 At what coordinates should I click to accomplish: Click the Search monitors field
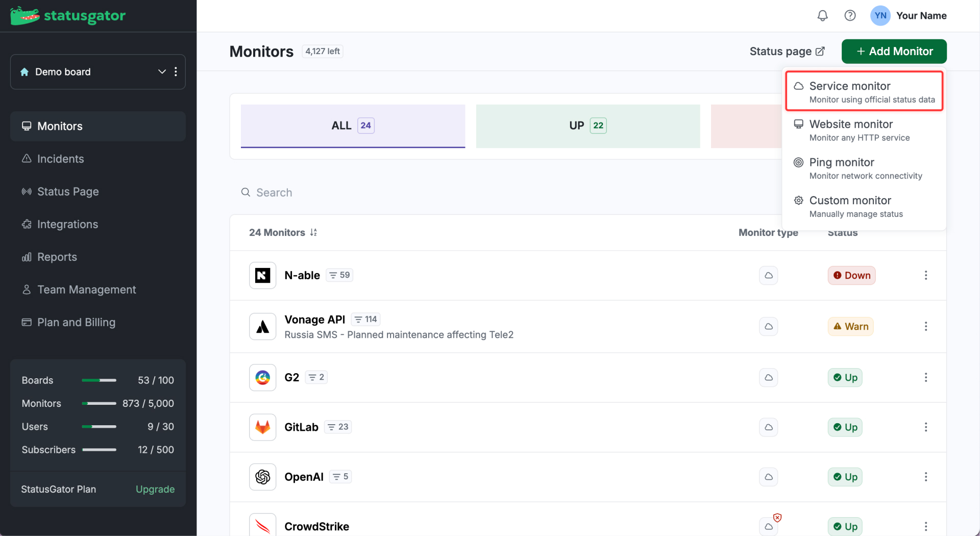tap(505, 192)
